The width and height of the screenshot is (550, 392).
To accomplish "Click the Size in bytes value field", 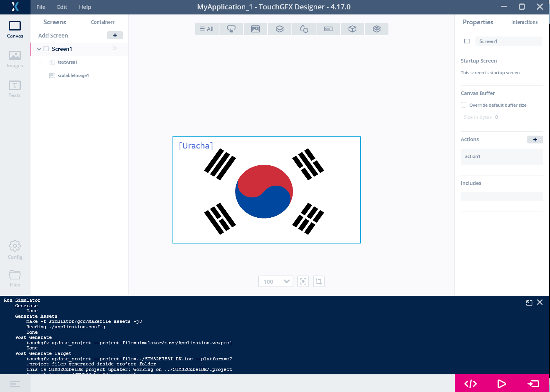I will tap(496, 117).
